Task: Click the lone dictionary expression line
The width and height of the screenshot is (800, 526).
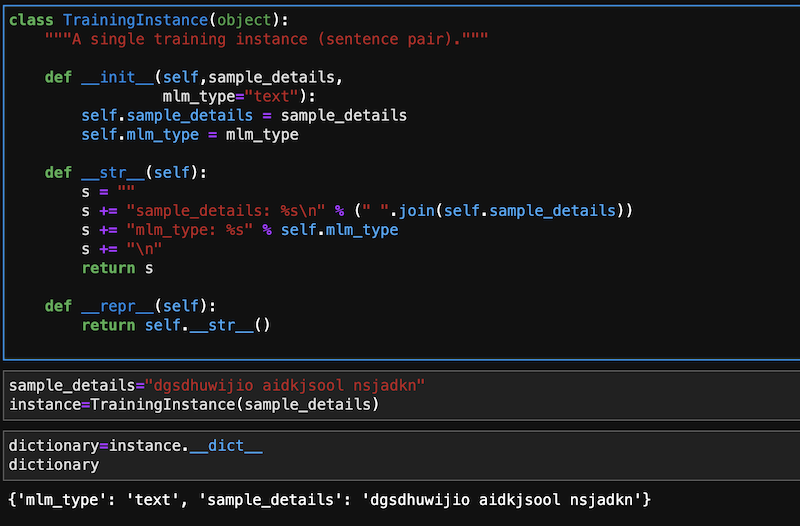Action: coord(54,465)
